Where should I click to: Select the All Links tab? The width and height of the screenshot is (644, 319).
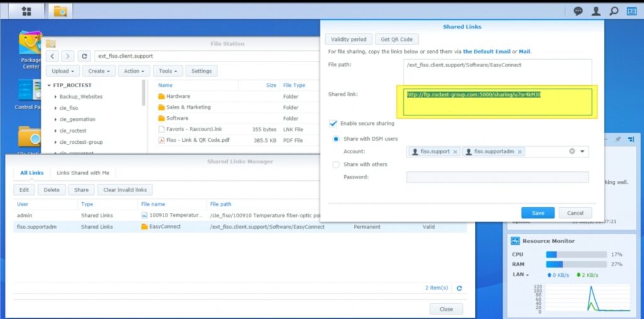32,173
